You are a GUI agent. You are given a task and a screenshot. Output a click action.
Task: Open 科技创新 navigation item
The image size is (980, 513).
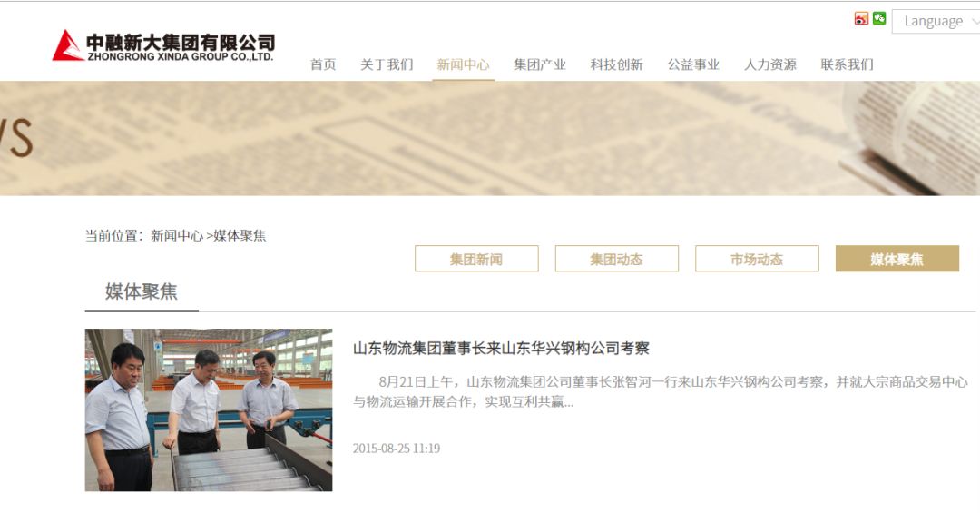tap(617, 64)
